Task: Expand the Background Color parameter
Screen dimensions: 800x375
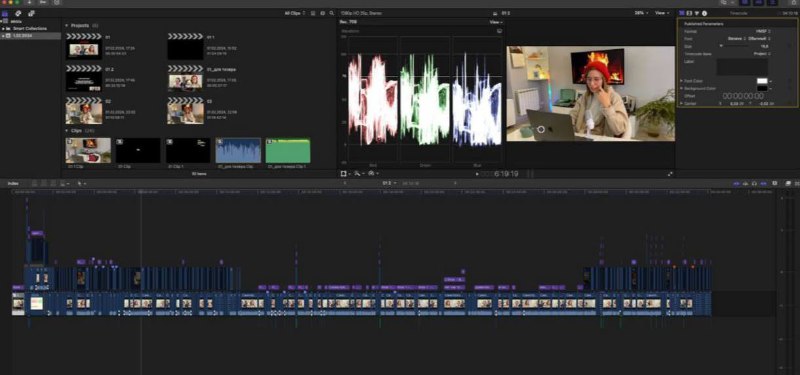Action: (x=681, y=88)
